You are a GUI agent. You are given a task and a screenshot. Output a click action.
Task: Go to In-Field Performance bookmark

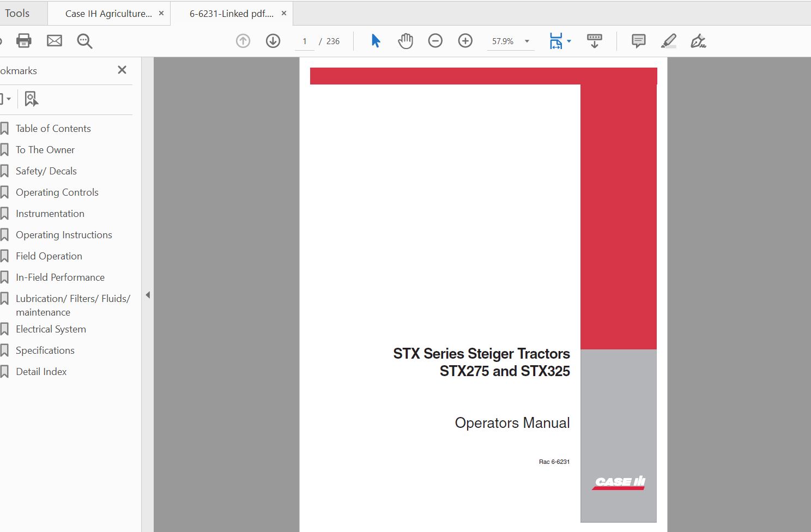point(60,277)
